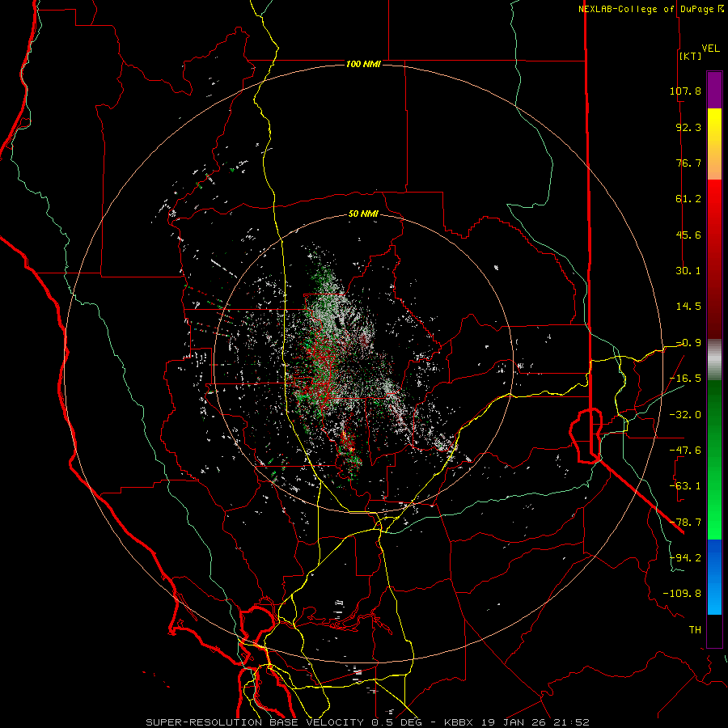Viewport: 728px width, 728px height.
Task: Select the -32.0 legend value
Action: click(685, 415)
